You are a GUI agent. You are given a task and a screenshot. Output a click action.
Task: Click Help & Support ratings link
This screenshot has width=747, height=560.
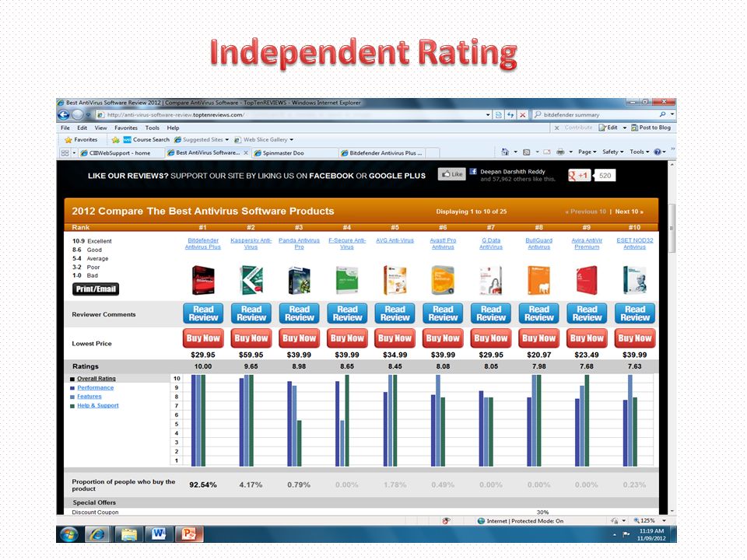pyautogui.click(x=98, y=405)
